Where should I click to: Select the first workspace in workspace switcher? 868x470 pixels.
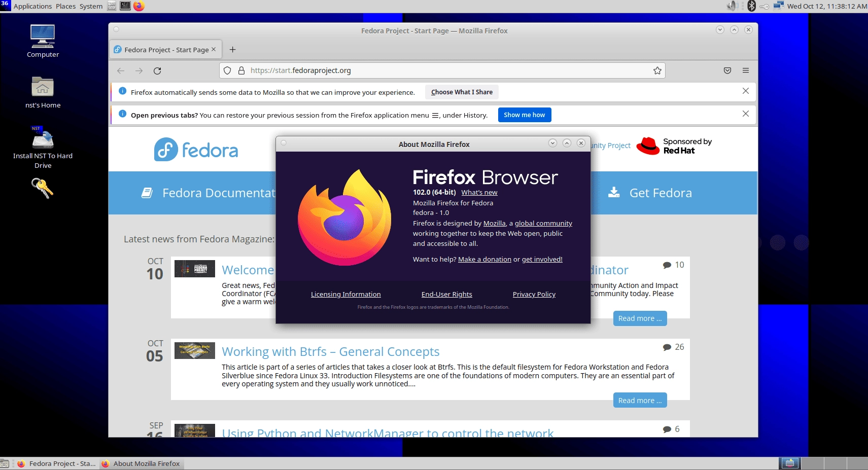pyautogui.click(x=789, y=463)
